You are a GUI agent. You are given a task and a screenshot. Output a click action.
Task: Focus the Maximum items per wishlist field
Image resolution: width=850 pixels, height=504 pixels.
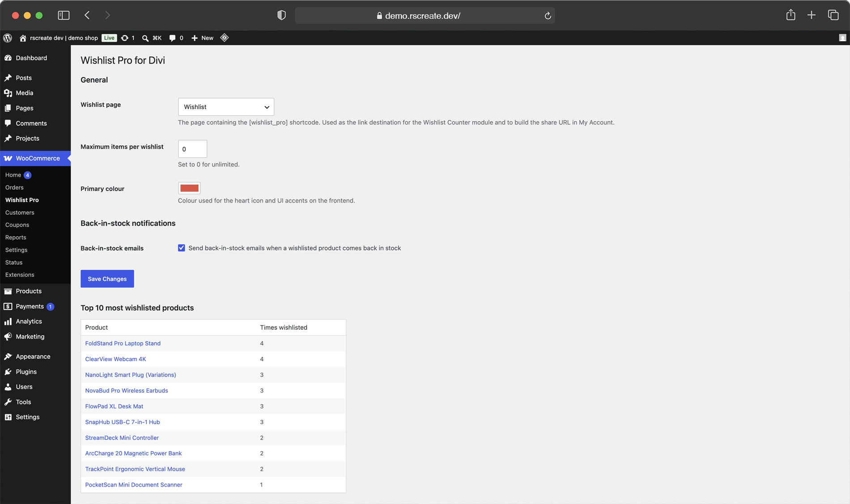point(192,149)
